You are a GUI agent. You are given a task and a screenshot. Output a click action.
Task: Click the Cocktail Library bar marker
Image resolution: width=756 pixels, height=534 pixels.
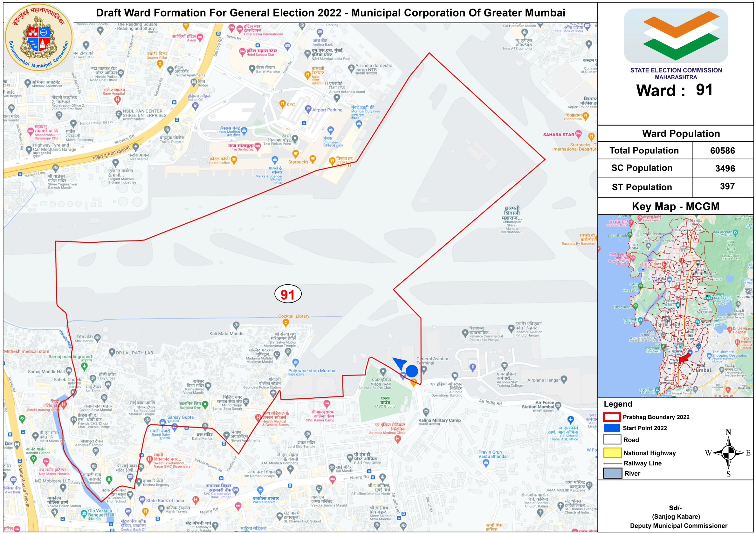286,322
